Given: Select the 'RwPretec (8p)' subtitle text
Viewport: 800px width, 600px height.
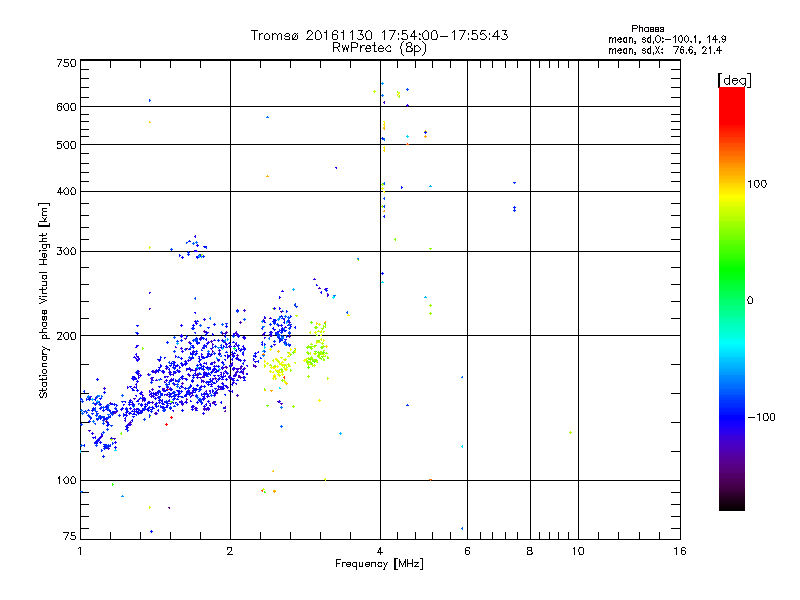Looking at the screenshot, I should pyautogui.click(x=379, y=48).
